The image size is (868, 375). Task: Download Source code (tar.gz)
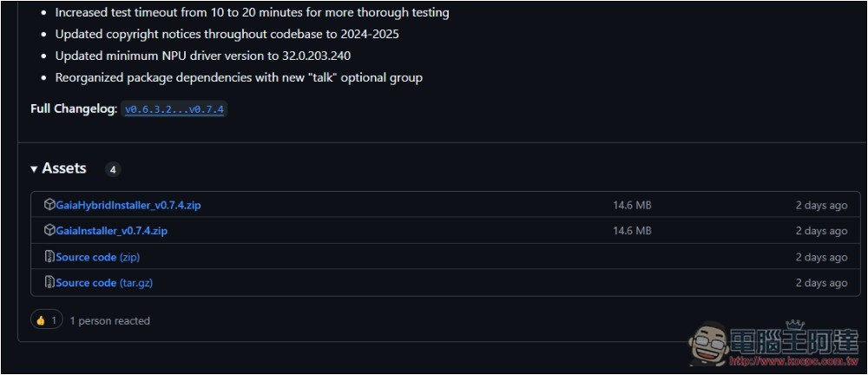pos(105,282)
